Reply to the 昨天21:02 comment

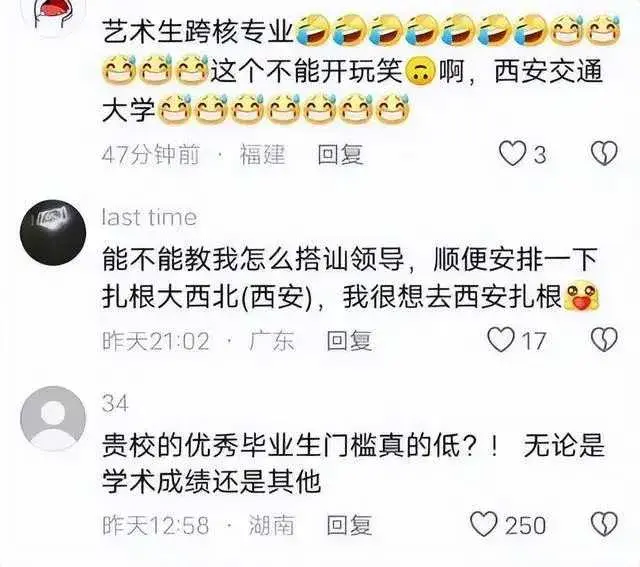point(349,340)
